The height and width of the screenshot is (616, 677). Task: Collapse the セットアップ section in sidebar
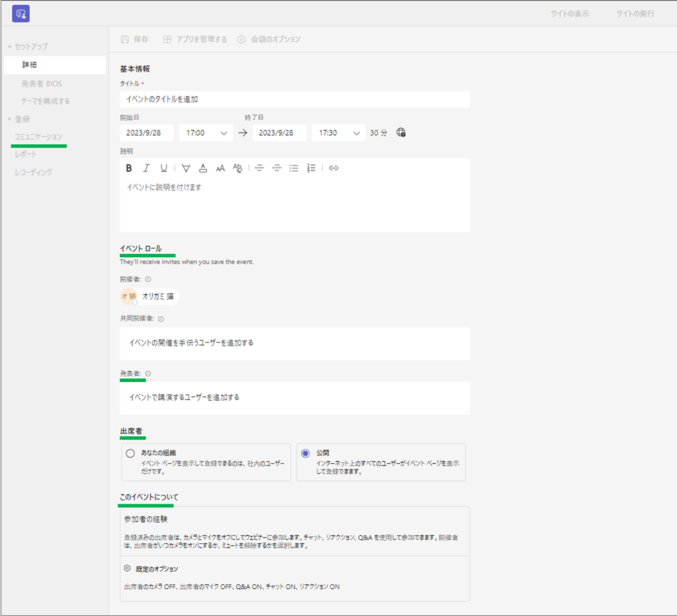tap(28, 47)
